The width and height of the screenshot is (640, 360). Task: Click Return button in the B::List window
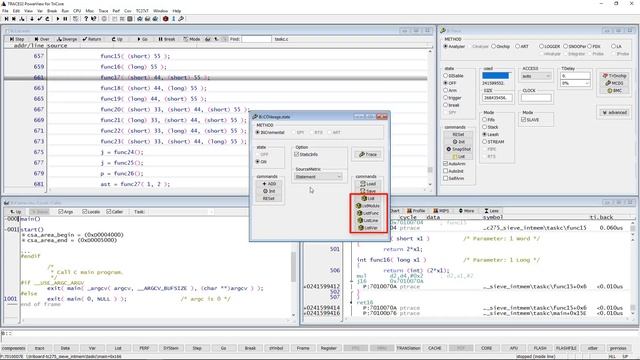coord(92,39)
